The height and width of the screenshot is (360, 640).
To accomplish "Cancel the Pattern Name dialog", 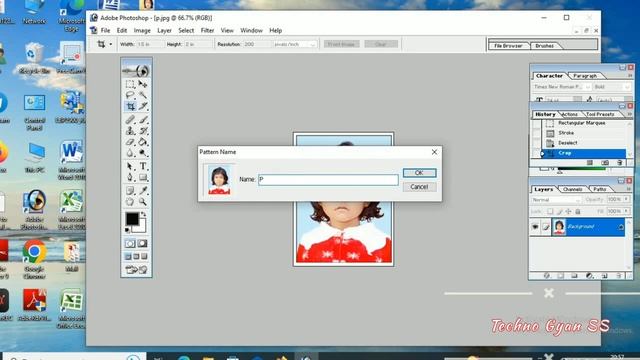I will (x=419, y=187).
